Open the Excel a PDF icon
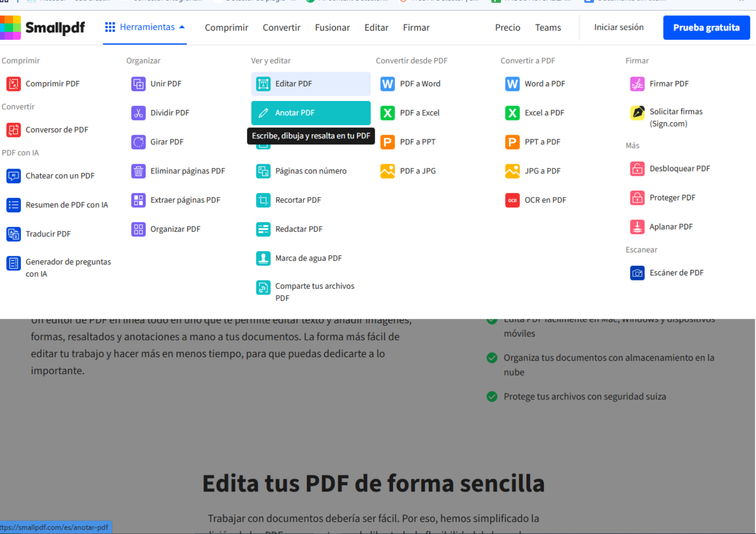Viewport: 756px width, 534px height. tap(513, 113)
